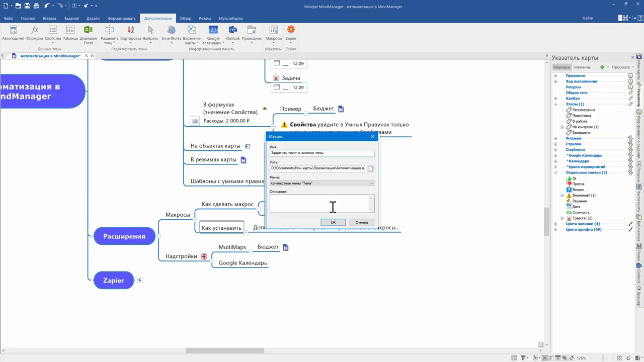Open the SmartRules tool
The image size is (644, 362).
(171, 33)
